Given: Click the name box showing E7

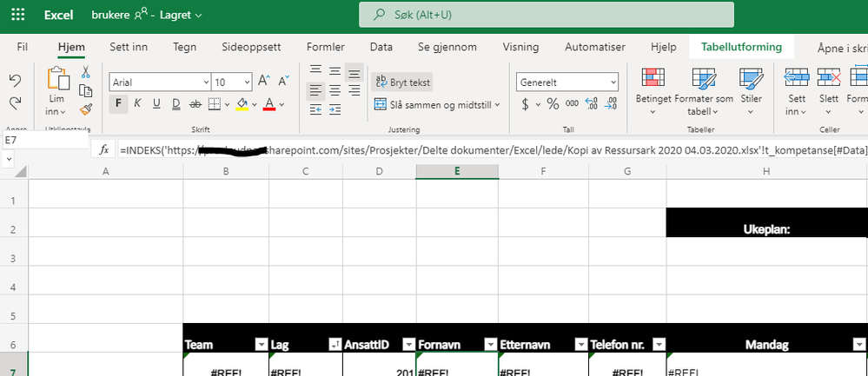Looking at the screenshot, I should point(45,141).
